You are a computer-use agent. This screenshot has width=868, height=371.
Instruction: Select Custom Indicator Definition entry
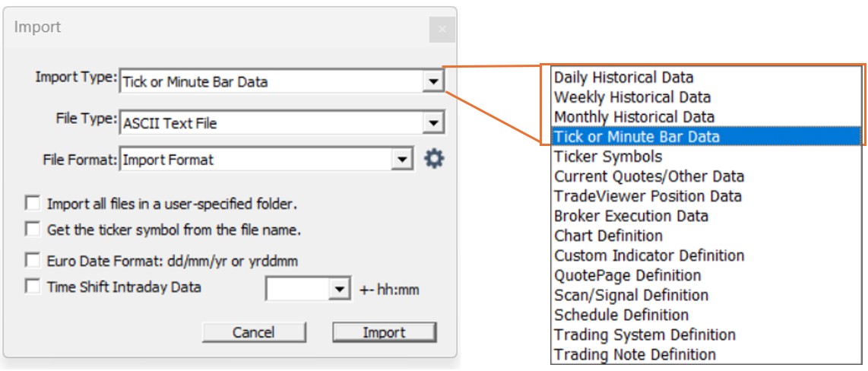(x=649, y=255)
